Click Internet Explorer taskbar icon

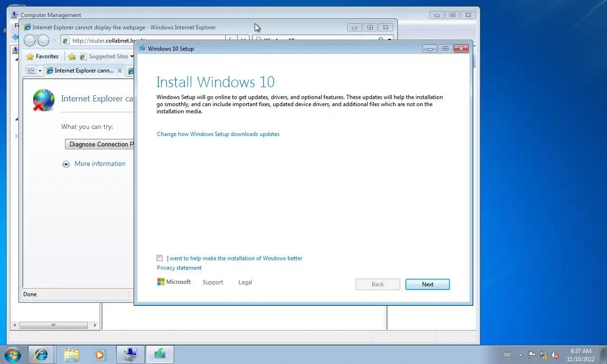click(x=41, y=354)
